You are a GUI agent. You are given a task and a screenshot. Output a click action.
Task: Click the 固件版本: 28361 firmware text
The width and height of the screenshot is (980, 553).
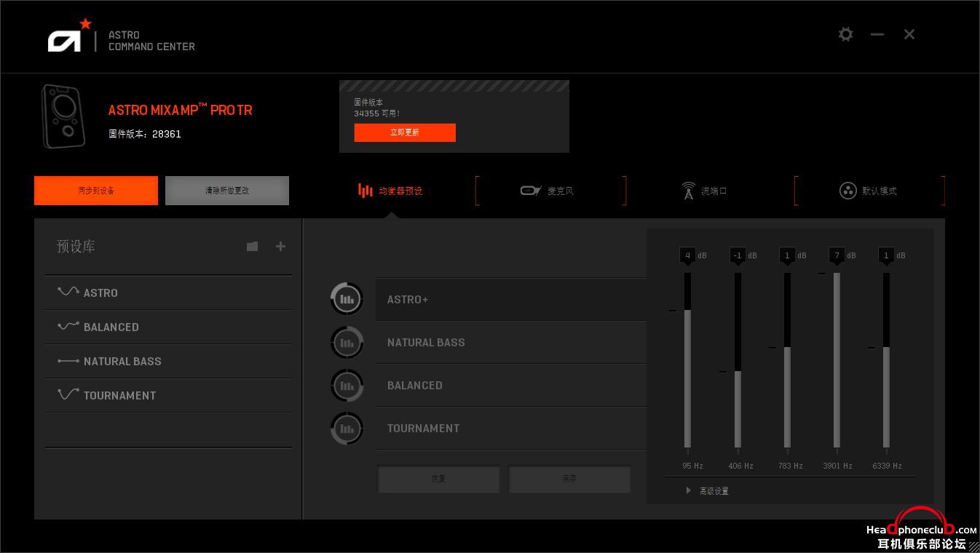pyautogui.click(x=145, y=134)
